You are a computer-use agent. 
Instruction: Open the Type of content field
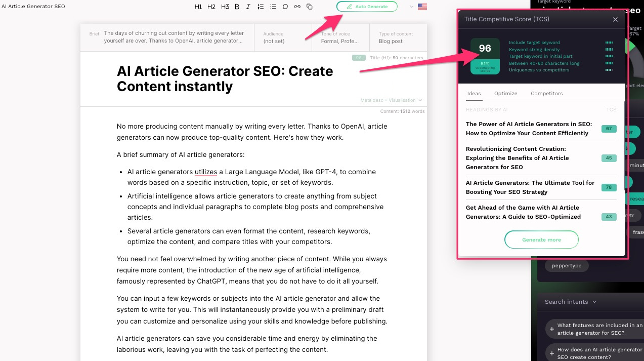pyautogui.click(x=398, y=37)
